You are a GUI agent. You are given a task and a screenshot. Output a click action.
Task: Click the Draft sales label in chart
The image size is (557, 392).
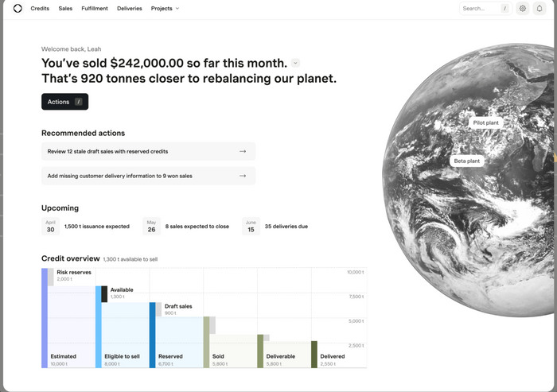178,306
